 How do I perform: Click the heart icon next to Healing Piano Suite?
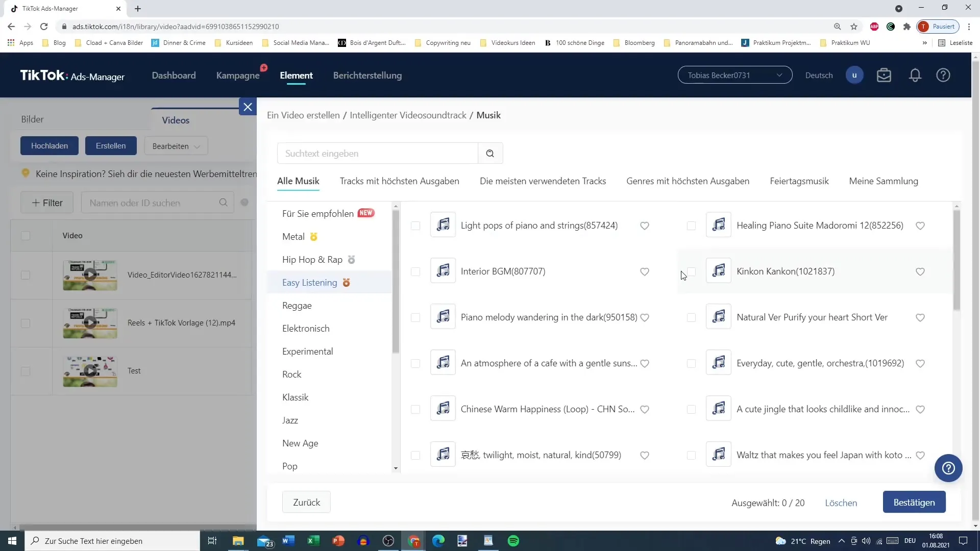[x=922, y=226]
